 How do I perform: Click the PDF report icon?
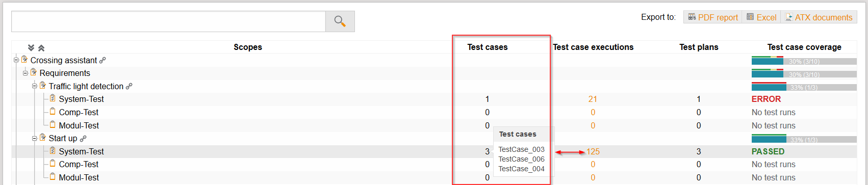coord(692,17)
